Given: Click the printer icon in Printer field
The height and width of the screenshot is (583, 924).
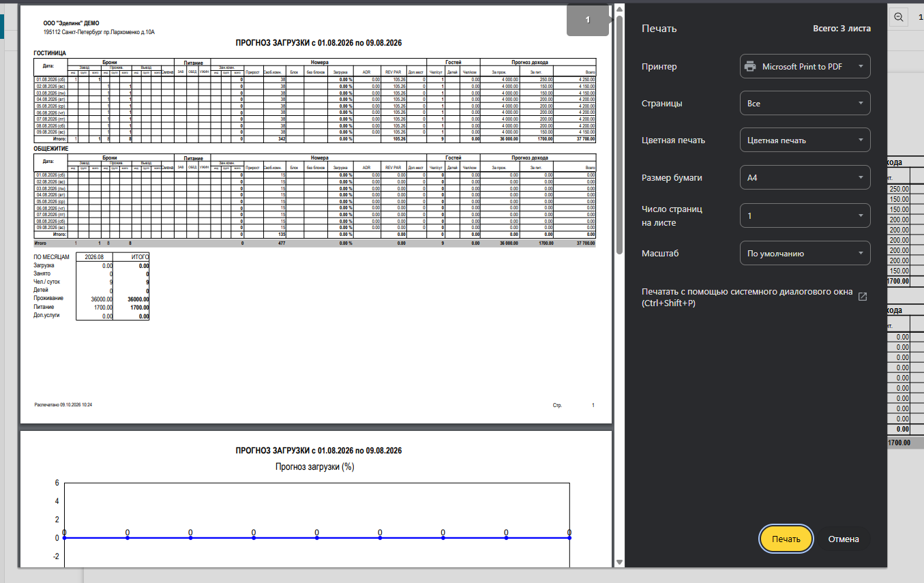Looking at the screenshot, I should [751, 67].
